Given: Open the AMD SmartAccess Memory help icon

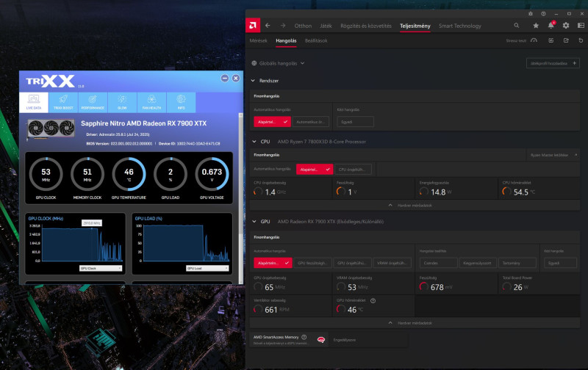Looking at the screenshot, I should click(x=304, y=337).
